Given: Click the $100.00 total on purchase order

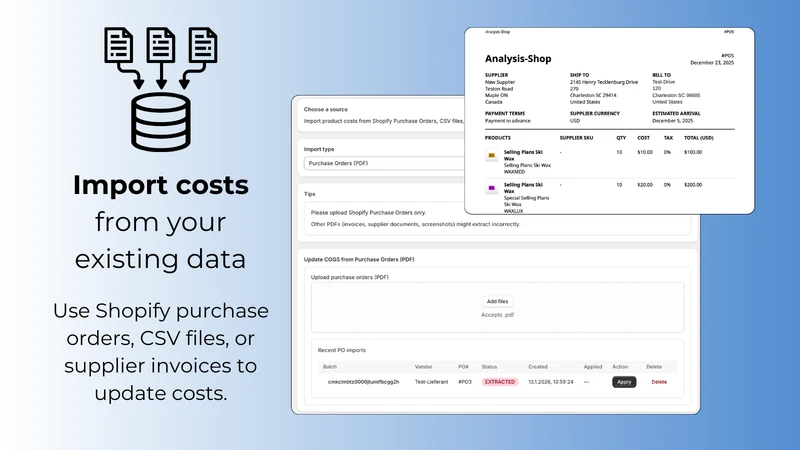Looking at the screenshot, I should [693, 152].
